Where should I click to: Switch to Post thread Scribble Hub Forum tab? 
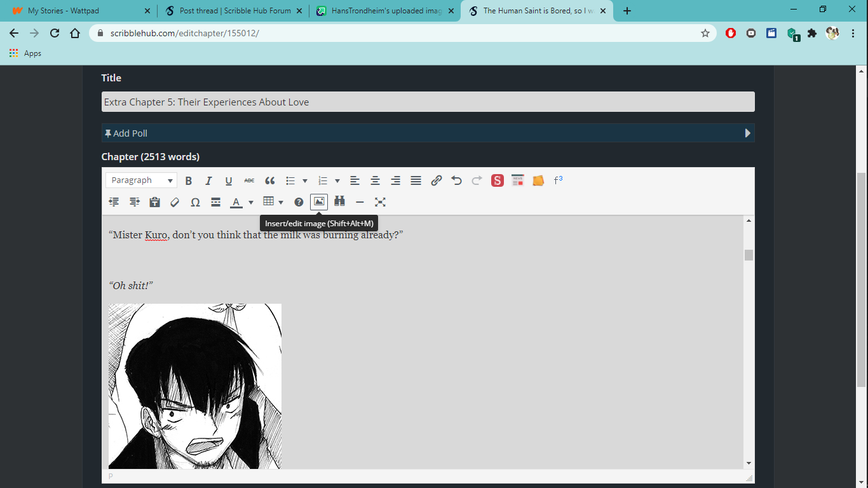[233, 11]
